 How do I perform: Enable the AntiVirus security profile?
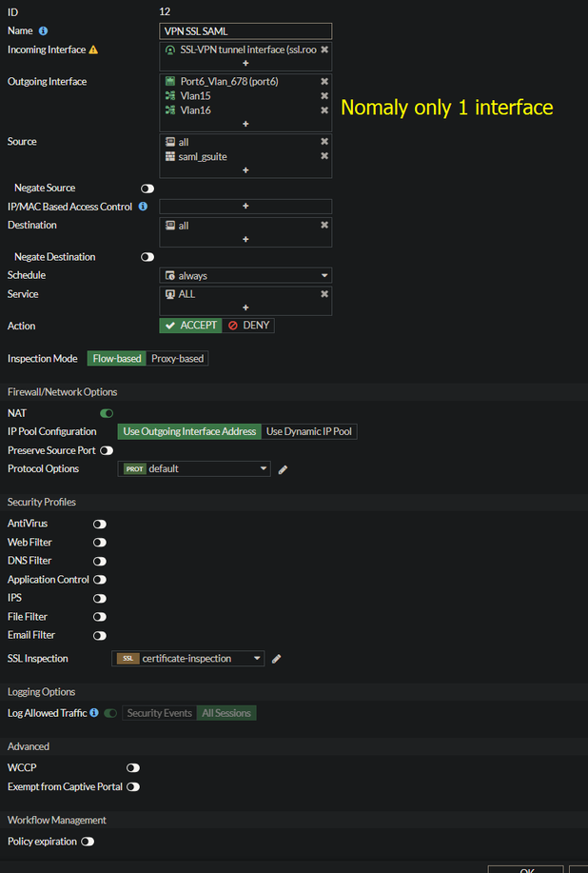(x=99, y=524)
